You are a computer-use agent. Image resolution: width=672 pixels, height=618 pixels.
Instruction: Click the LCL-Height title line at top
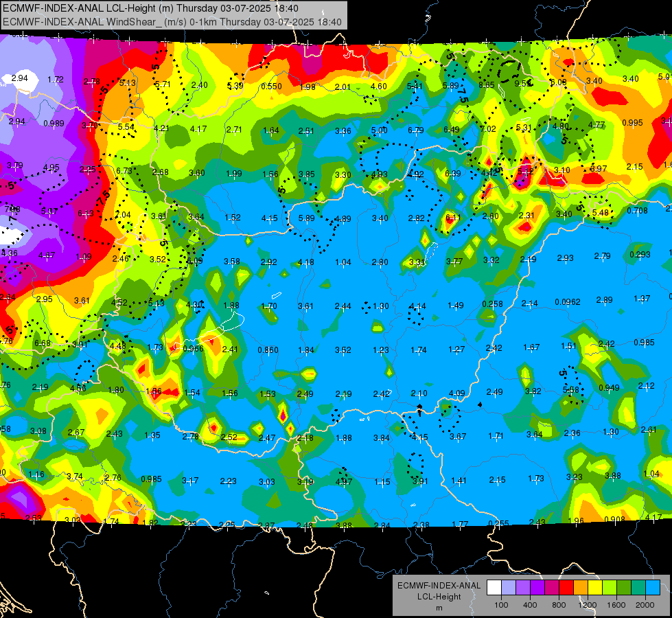[x=150, y=8]
